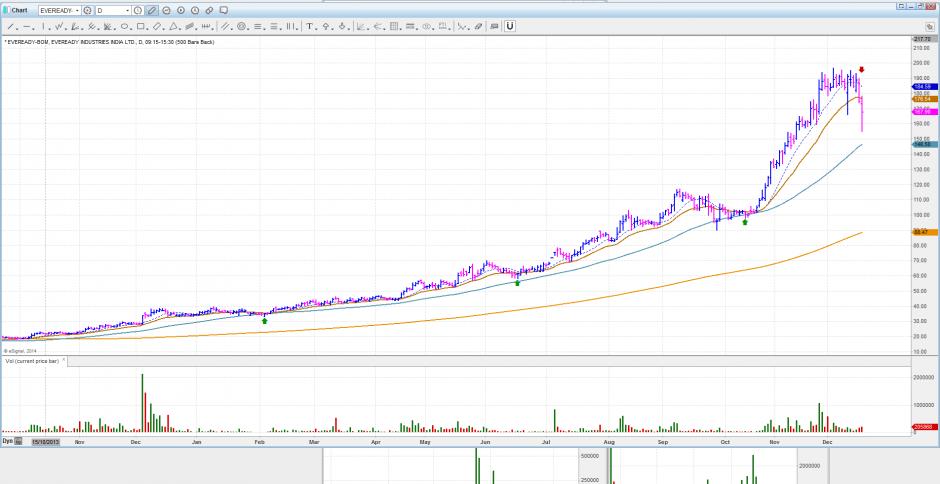Viewport: 940px width, 484px height.
Task: Close the Vol (current price bar) tab
Action: pos(64,360)
